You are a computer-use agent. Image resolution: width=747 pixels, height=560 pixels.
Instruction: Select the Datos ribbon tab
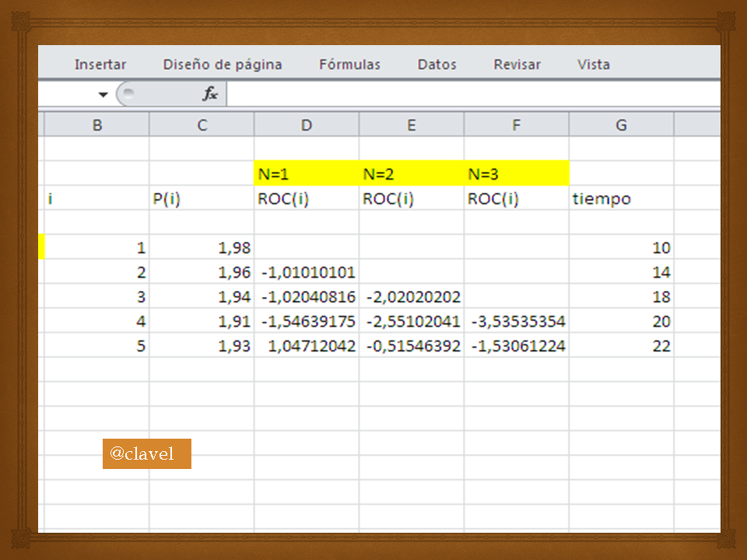point(437,65)
